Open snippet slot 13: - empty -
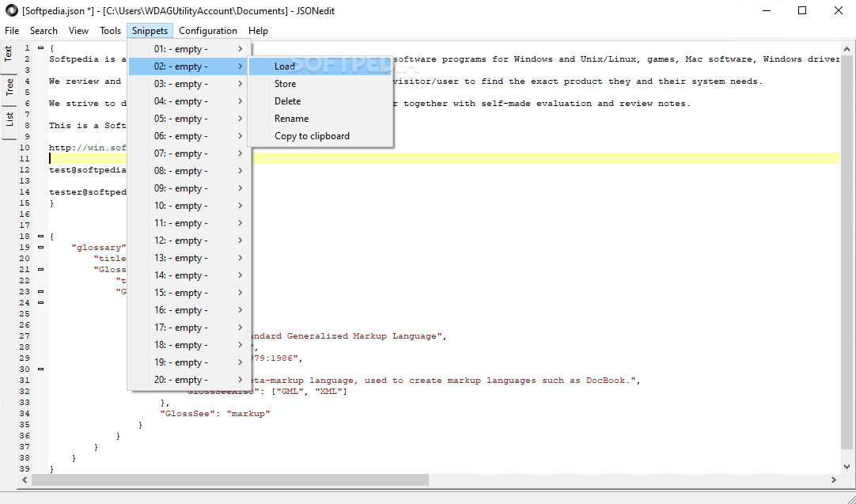Image resolution: width=856 pixels, height=504 pixels. tap(189, 258)
